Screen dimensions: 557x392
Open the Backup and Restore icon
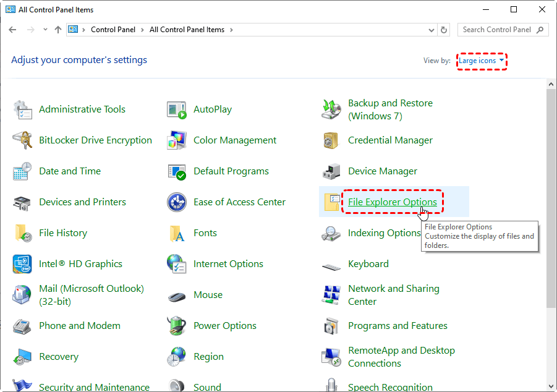331,109
